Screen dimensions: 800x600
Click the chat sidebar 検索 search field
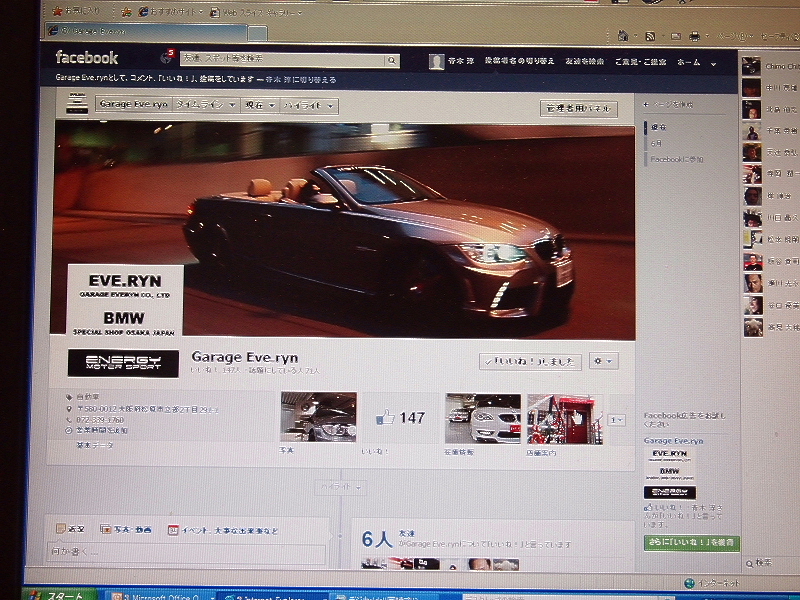point(768,562)
